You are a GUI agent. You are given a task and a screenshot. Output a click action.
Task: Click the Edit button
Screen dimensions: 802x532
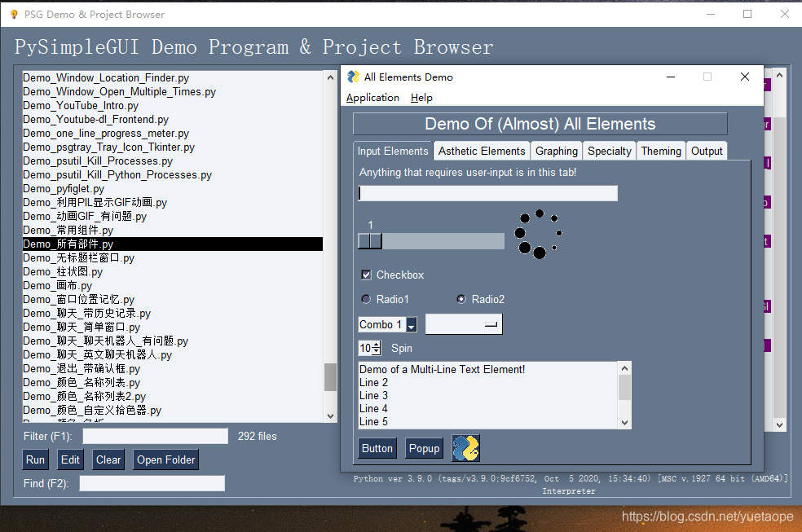click(70, 460)
